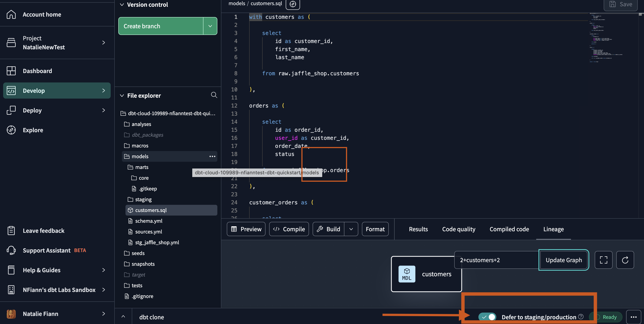This screenshot has height=324, width=644.
Task: Disable Defer to staging/production
Action: (487, 317)
